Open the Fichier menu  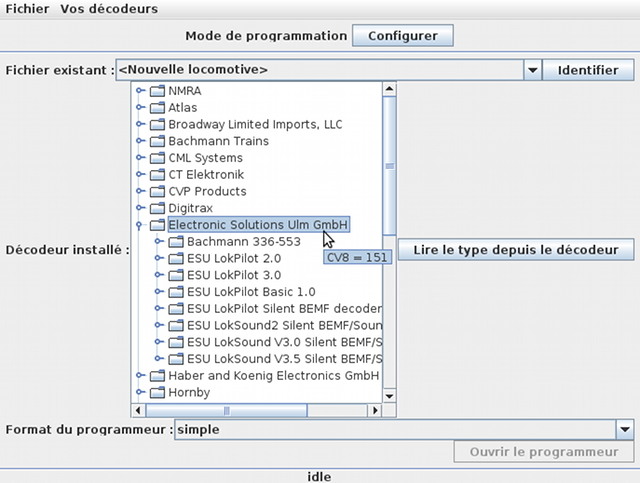tap(27, 9)
